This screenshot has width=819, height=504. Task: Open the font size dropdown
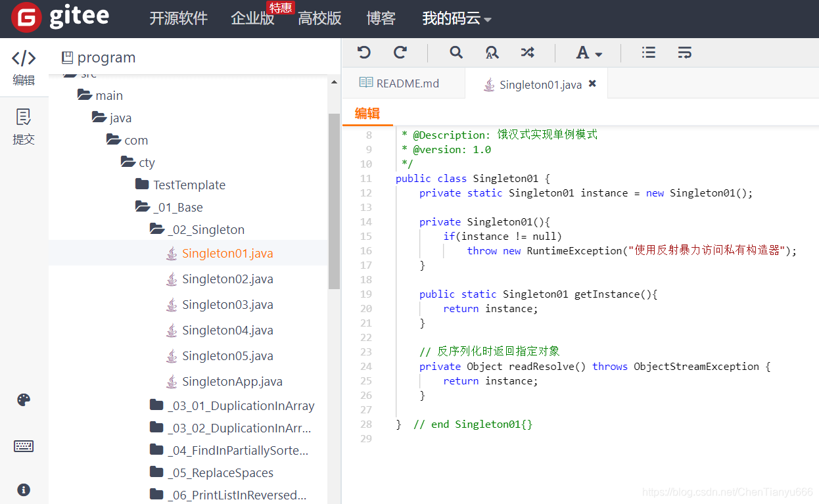[589, 53]
